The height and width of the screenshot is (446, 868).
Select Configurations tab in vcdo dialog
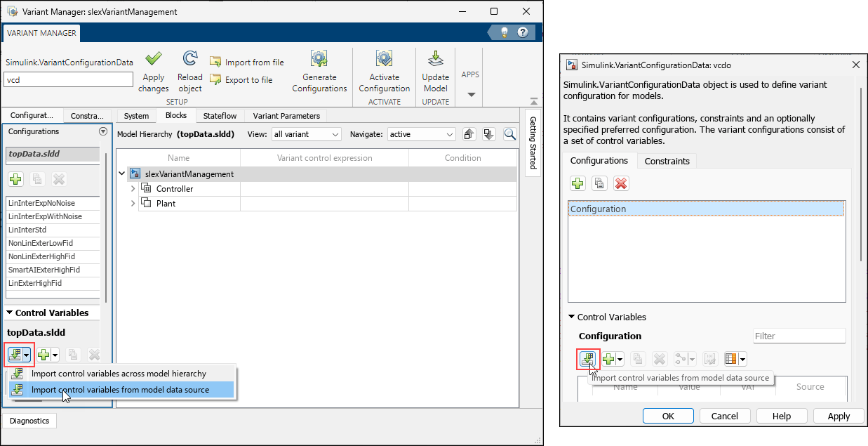599,160
